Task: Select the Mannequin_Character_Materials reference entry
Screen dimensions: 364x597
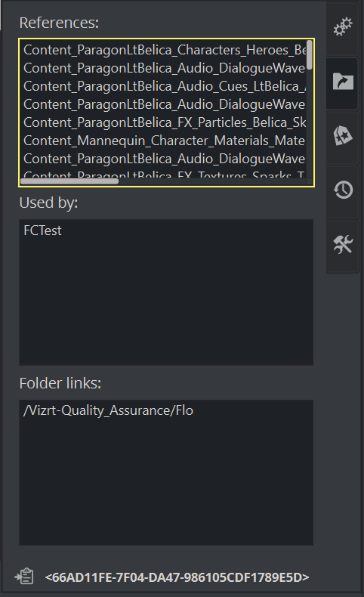Action: [165, 141]
